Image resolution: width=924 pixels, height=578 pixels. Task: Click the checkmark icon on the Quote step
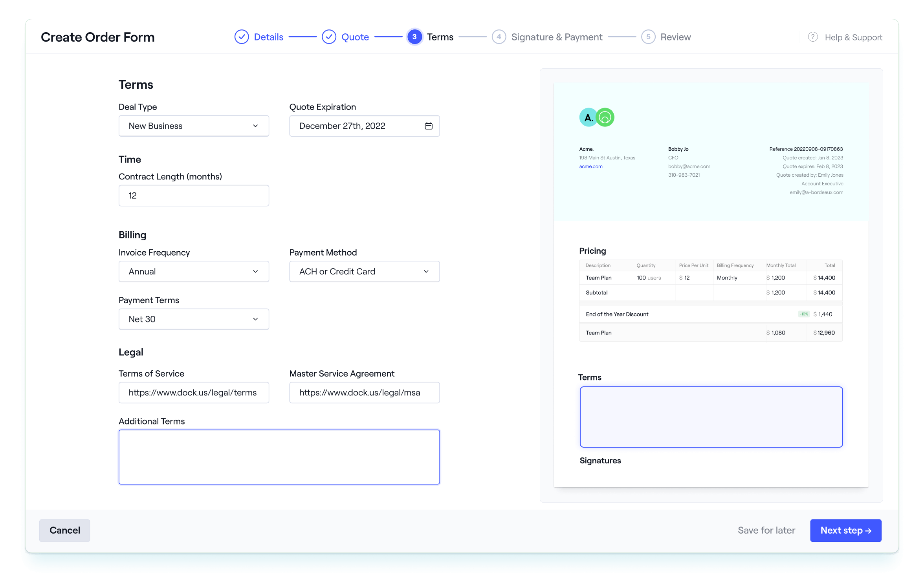point(329,37)
